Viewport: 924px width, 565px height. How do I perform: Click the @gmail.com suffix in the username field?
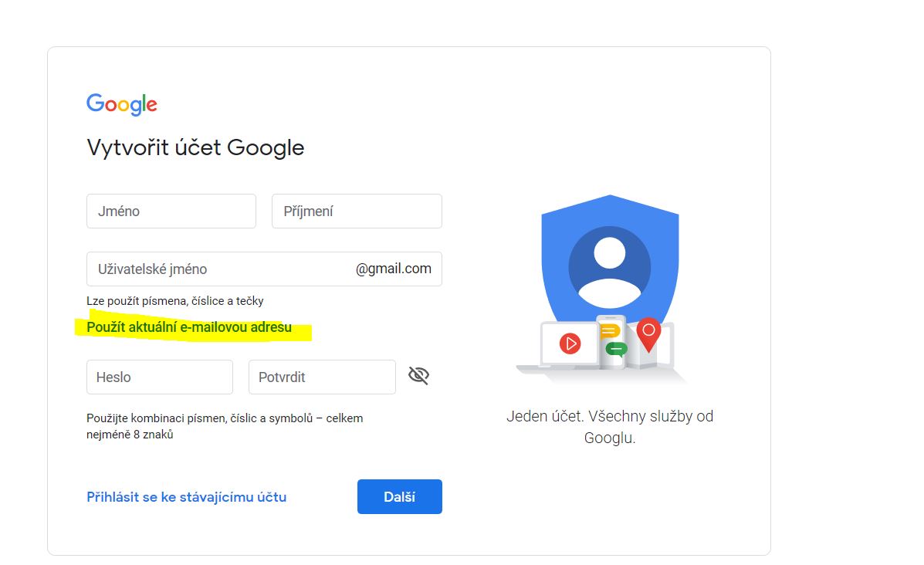click(394, 269)
